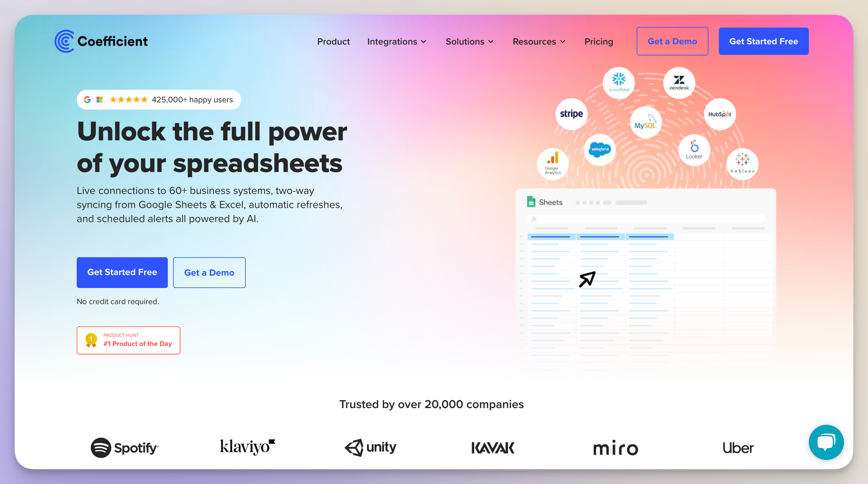Expand the Resources dropdown menu
Viewport: 868px width, 484px height.
tap(538, 41)
